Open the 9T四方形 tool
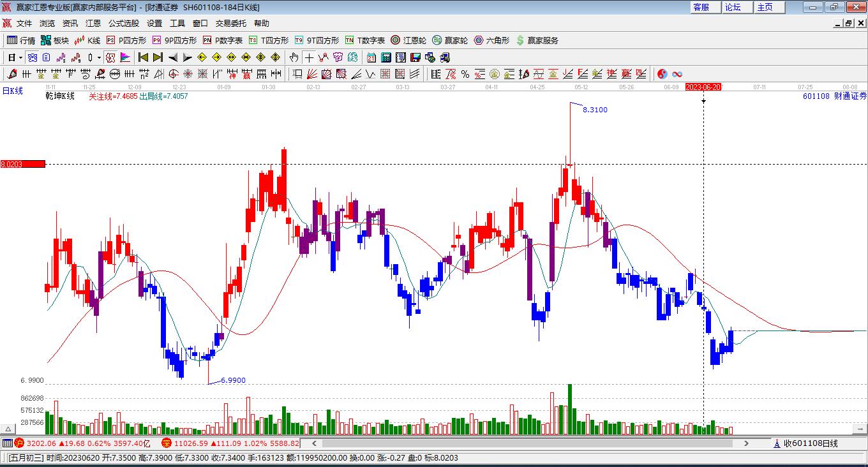The image size is (868, 467). click(x=317, y=40)
